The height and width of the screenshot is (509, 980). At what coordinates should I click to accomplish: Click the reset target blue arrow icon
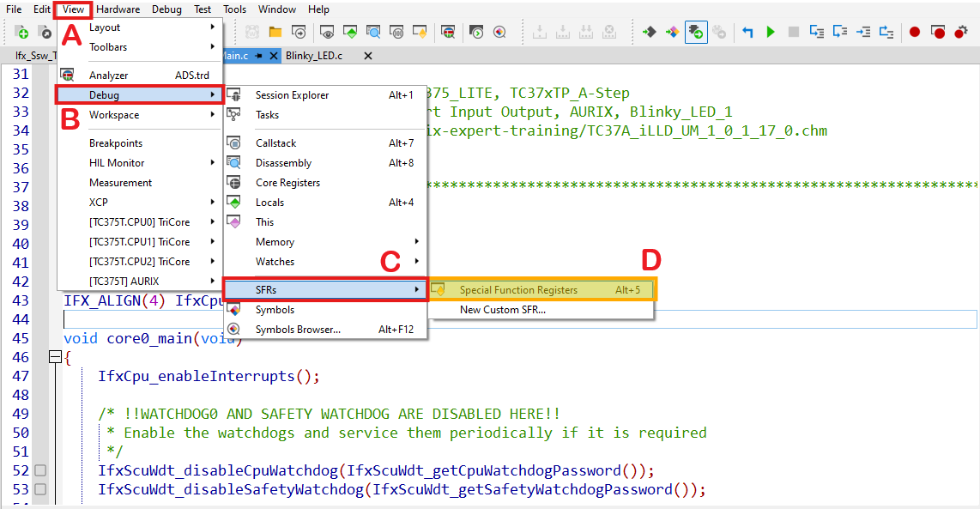[747, 32]
